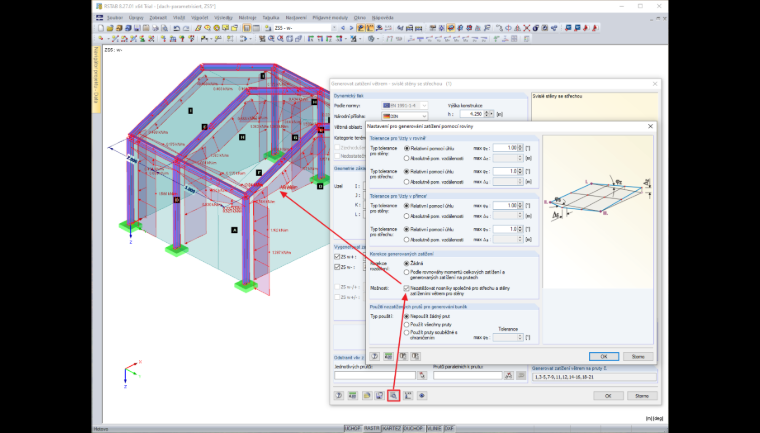Click Prutů paralelních k prutu input field

point(468,375)
